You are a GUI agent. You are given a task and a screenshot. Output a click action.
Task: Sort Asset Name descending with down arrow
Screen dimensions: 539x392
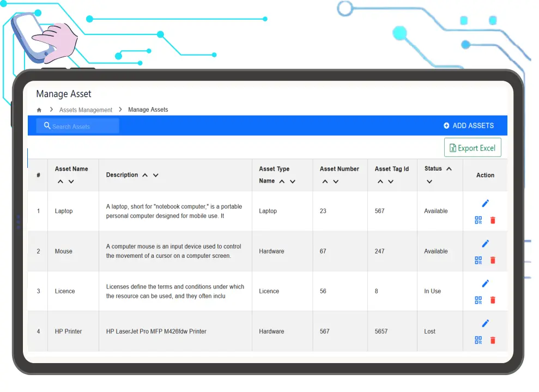click(71, 181)
